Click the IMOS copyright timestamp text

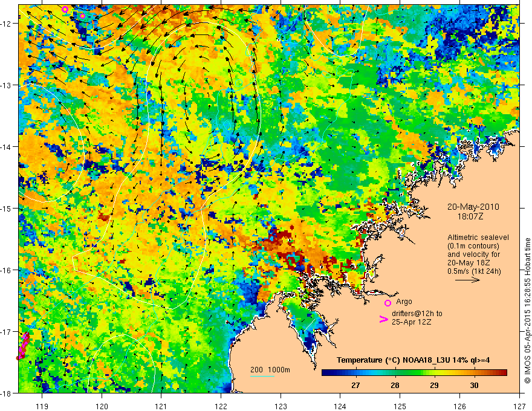528,311
